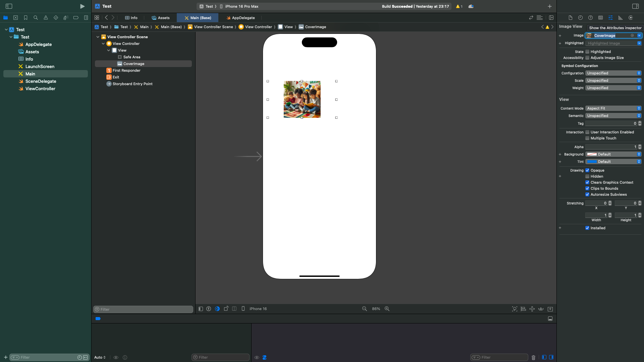Viewport: 644px width, 362px height.
Task: Click the add constraint icon in canvas
Action: coord(533,308)
